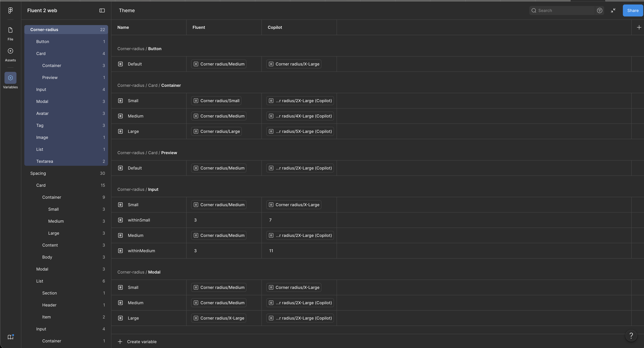Collapse the variables window view

[x=613, y=10]
